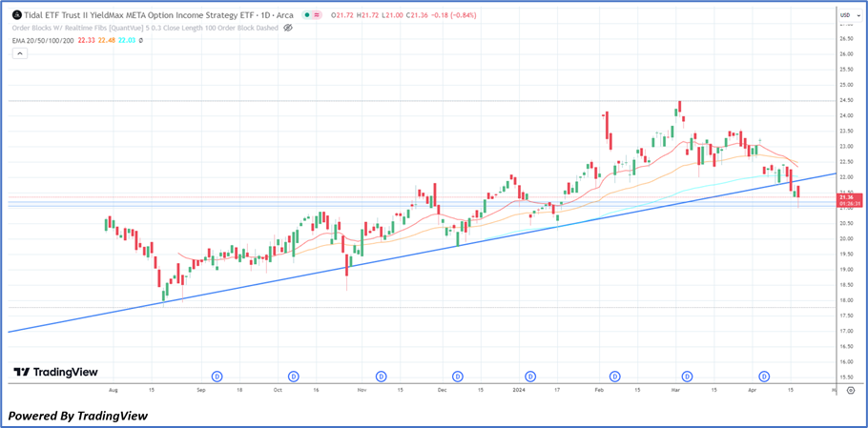Click the 23.00 price scale label
Viewport: 868px width, 428px height.
(847, 147)
